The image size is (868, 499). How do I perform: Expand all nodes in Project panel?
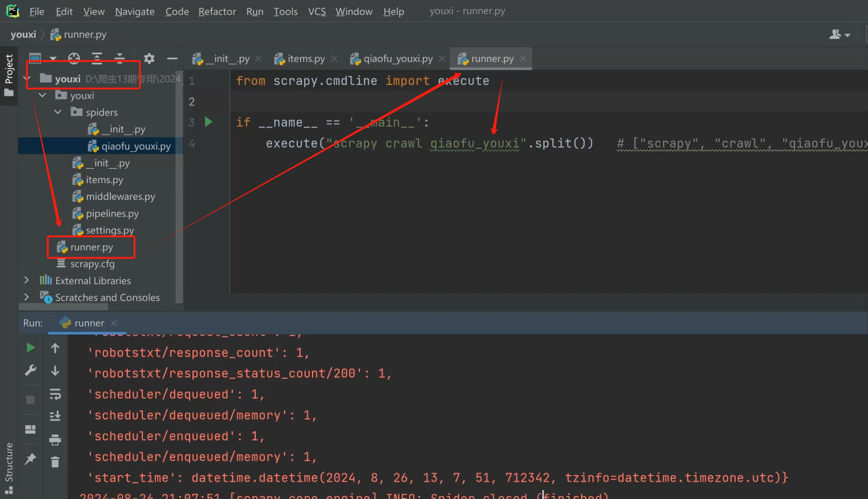pyautogui.click(x=97, y=58)
